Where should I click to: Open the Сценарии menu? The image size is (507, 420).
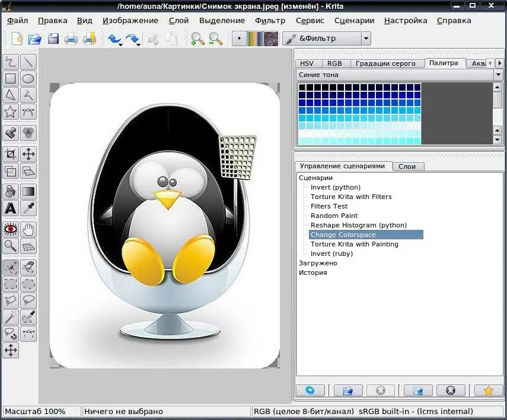click(354, 20)
